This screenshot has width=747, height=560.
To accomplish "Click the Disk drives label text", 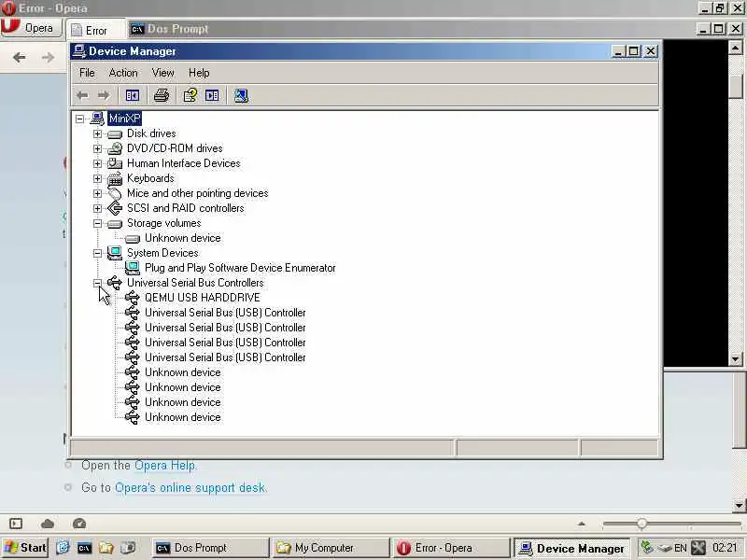I will 151,133.
